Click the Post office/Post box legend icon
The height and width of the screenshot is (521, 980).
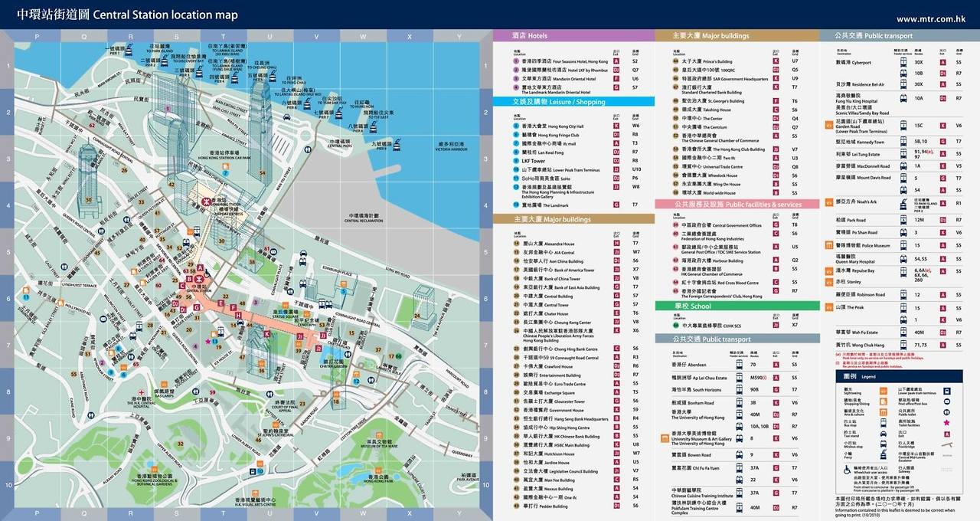click(x=946, y=401)
